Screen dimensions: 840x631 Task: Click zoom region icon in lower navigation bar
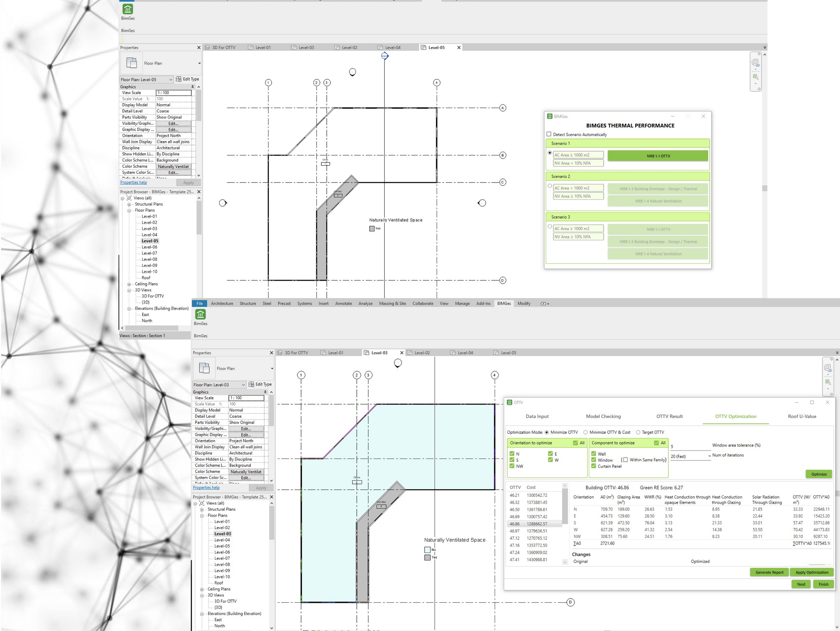(x=828, y=382)
